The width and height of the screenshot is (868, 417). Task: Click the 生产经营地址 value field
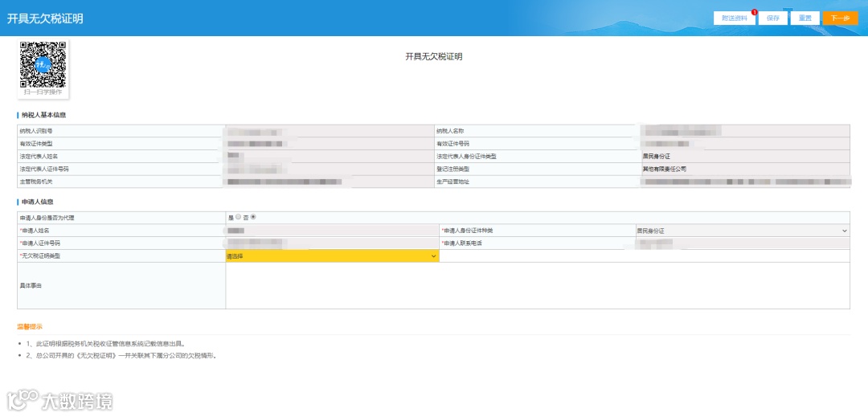[x=745, y=182]
